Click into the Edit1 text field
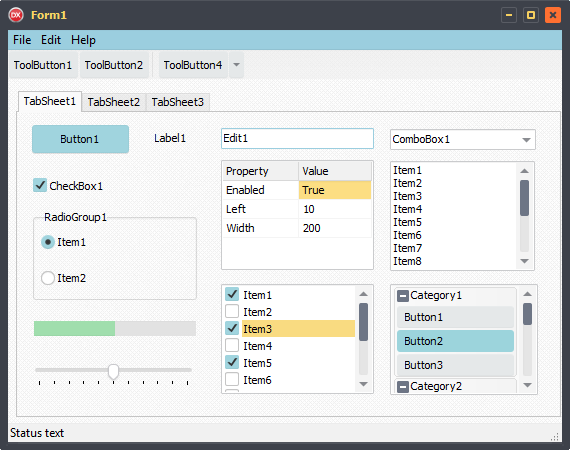The height and width of the screenshot is (450, 570). coord(297,138)
